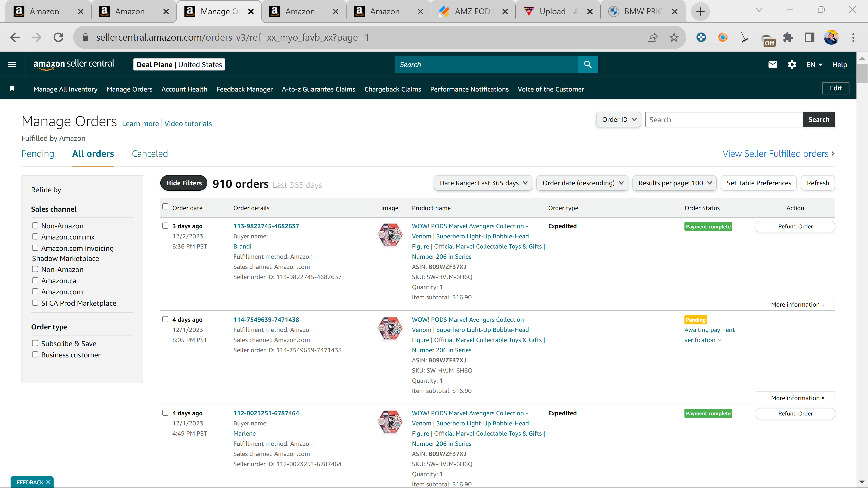The width and height of the screenshot is (868, 488).
Task: Check the Amazon.com Invoicing Shadow Marketplace filter
Action: point(35,248)
